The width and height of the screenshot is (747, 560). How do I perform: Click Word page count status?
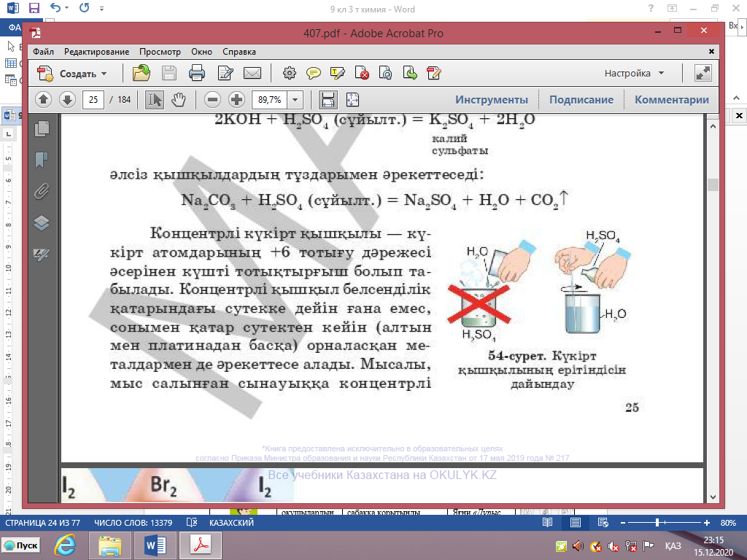[42, 523]
